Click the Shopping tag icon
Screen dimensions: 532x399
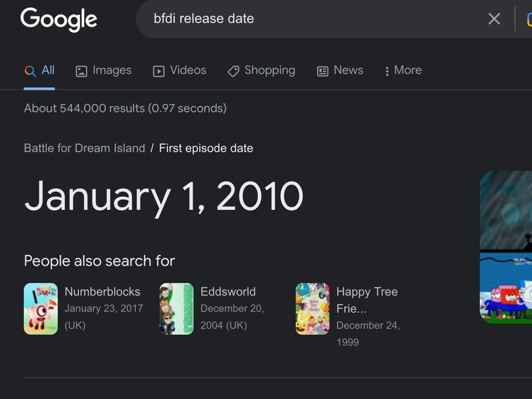(234, 71)
